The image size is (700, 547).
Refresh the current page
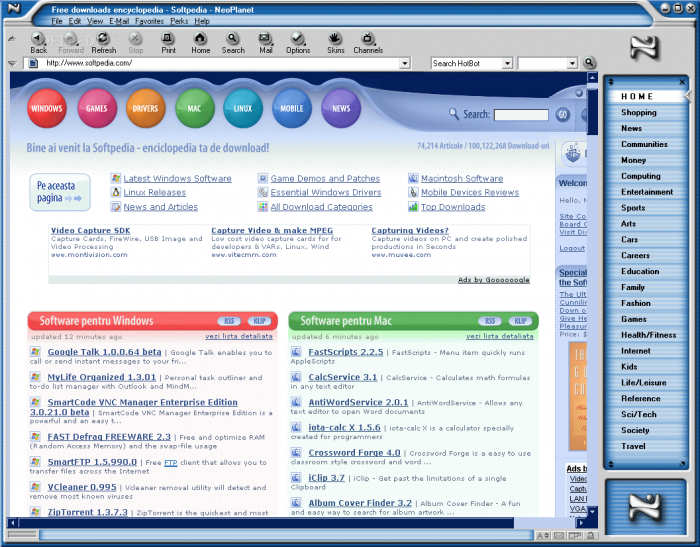[x=103, y=41]
